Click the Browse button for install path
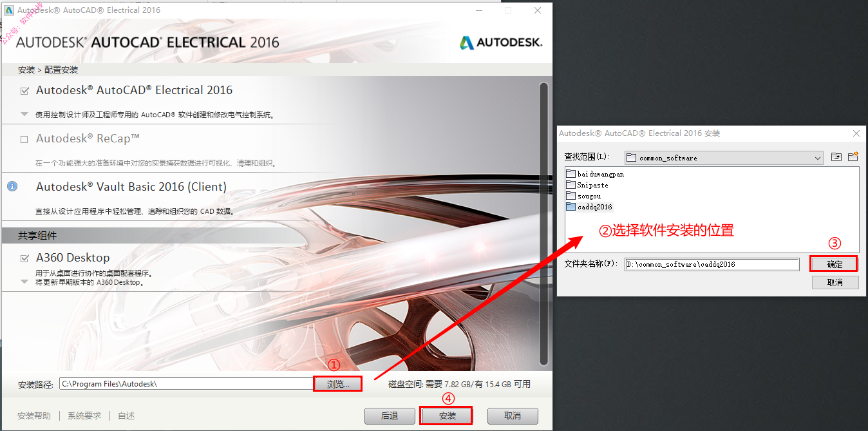868x431 pixels. [337, 384]
